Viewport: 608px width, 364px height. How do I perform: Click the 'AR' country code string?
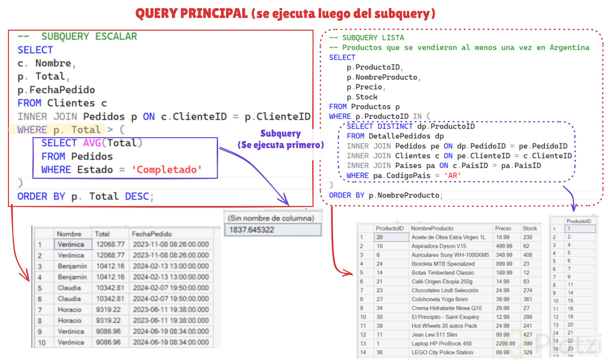pyautogui.click(x=452, y=176)
